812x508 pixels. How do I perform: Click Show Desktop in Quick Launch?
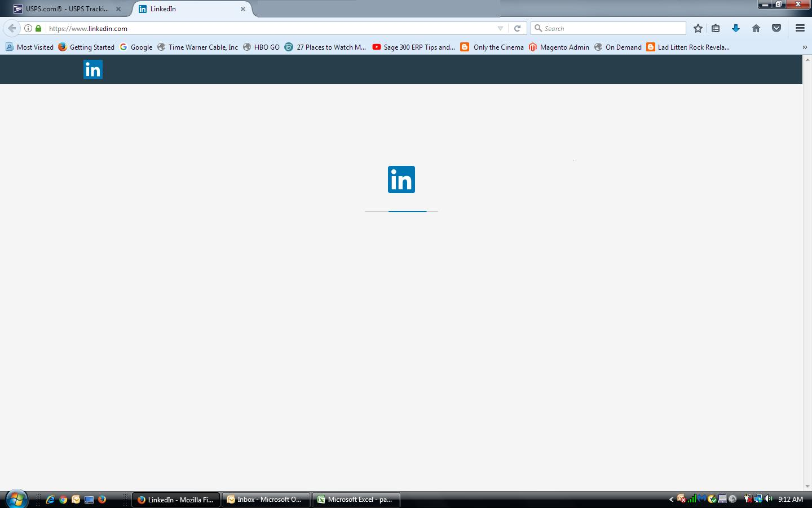[x=89, y=500]
